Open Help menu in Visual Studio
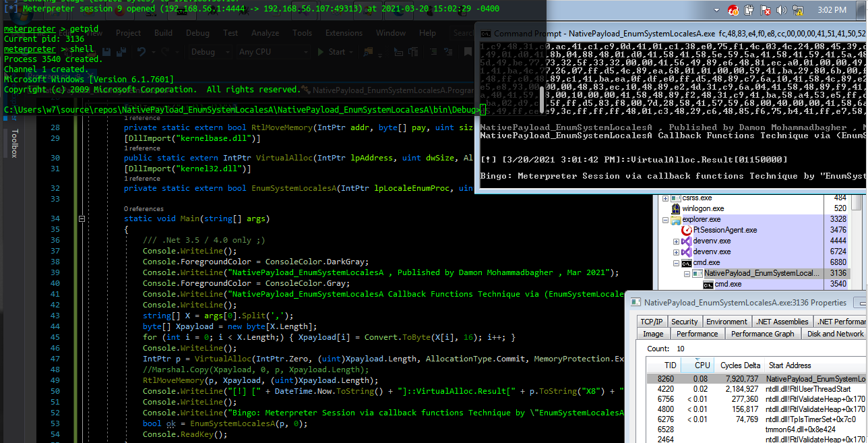Screen dimensions: 868x443 tap(427, 33)
